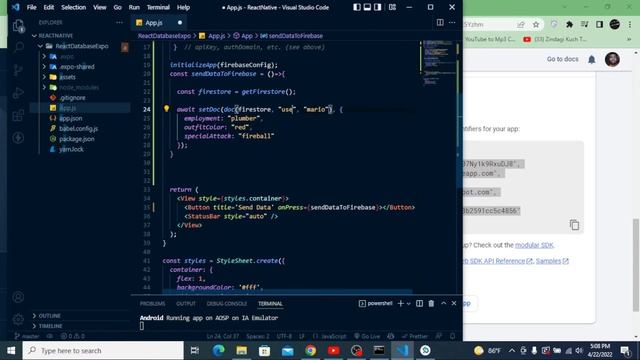Toggle the bottom panel layout icon
The height and width of the screenshot is (360, 640).
click(367, 7)
